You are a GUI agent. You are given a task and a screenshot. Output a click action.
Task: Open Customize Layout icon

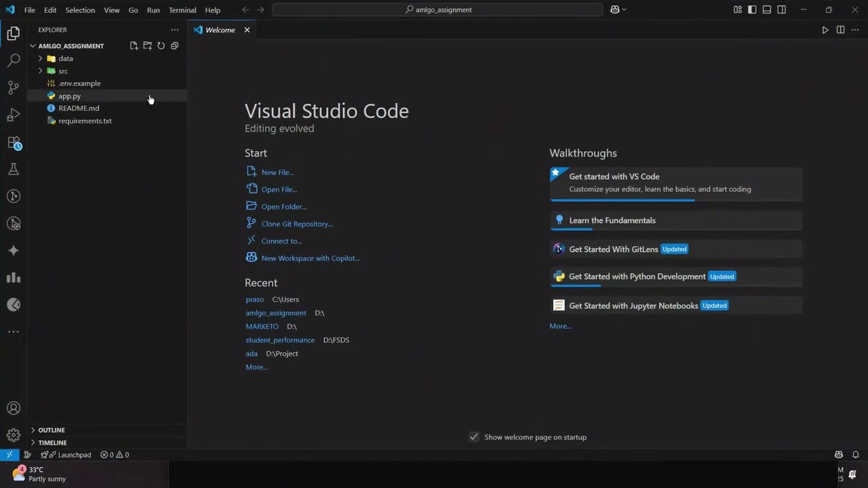coord(738,9)
